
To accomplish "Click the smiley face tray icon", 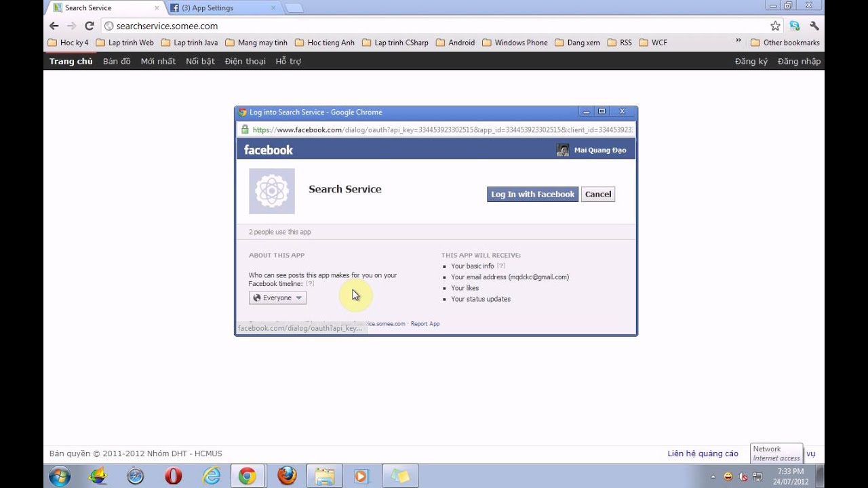I will pyautogui.click(x=728, y=476).
